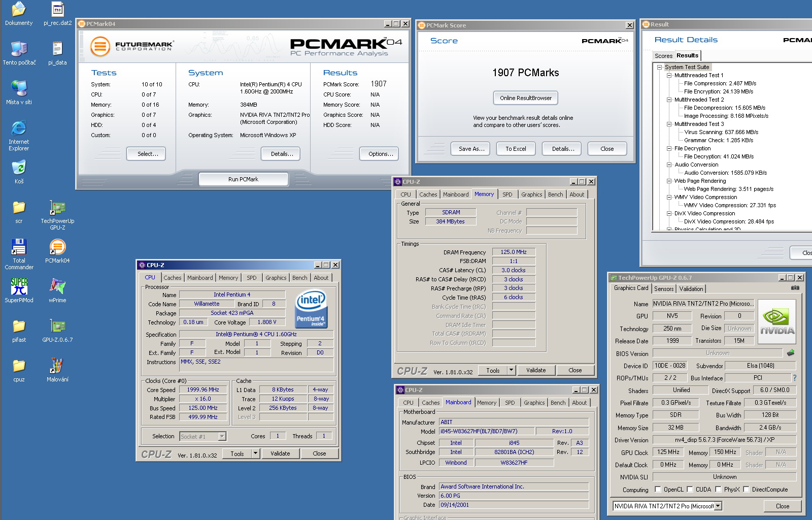Click the Core Speed value field
This screenshot has height=520, width=812.
pyautogui.click(x=203, y=390)
